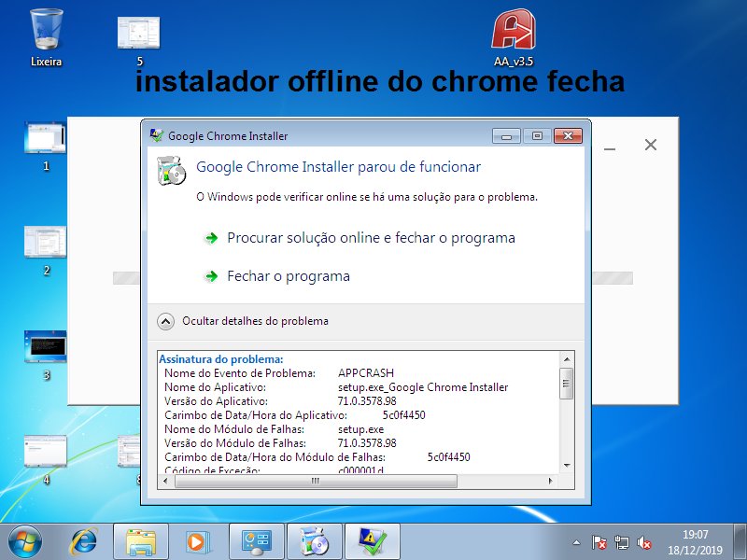Click green arrow beside Procurar solução online
Image resolution: width=747 pixels, height=560 pixels.
pos(211,238)
